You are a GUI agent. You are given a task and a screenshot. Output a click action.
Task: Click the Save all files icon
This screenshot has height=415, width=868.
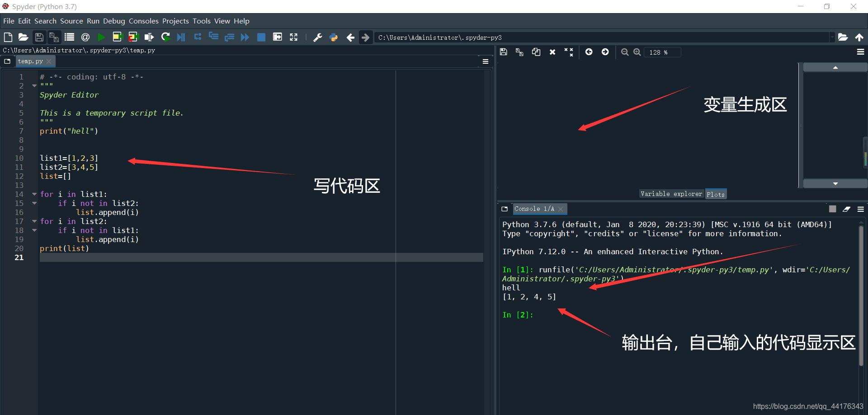[54, 37]
